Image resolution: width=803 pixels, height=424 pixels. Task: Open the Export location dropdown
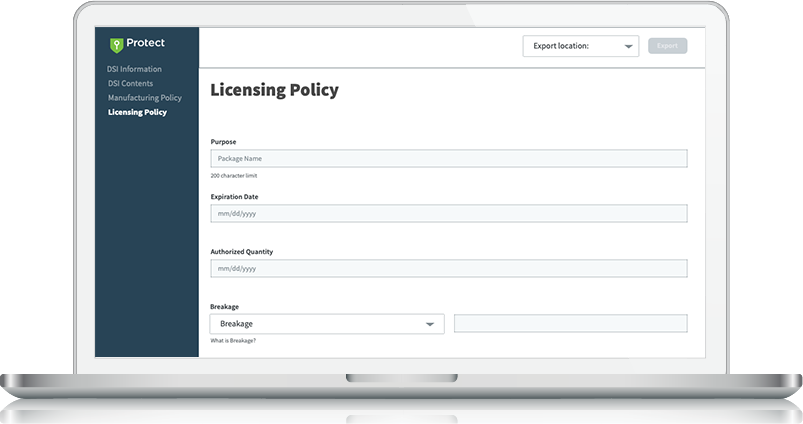tap(581, 46)
